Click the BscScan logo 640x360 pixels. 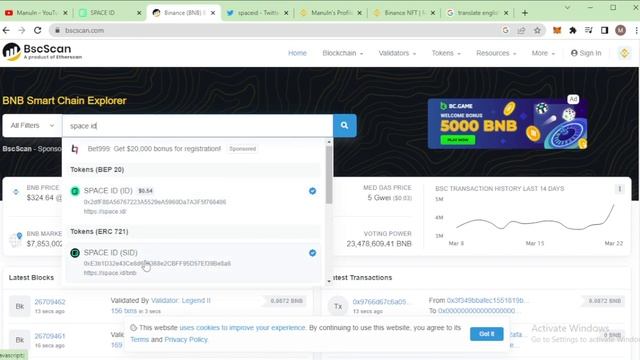coord(42,52)
